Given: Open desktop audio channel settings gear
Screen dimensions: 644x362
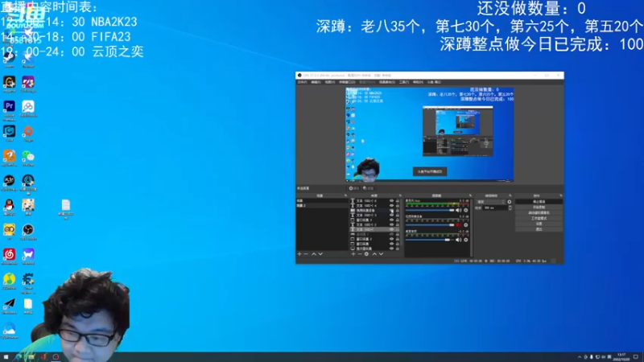Looking at the screenshot, I should point(466,240).
